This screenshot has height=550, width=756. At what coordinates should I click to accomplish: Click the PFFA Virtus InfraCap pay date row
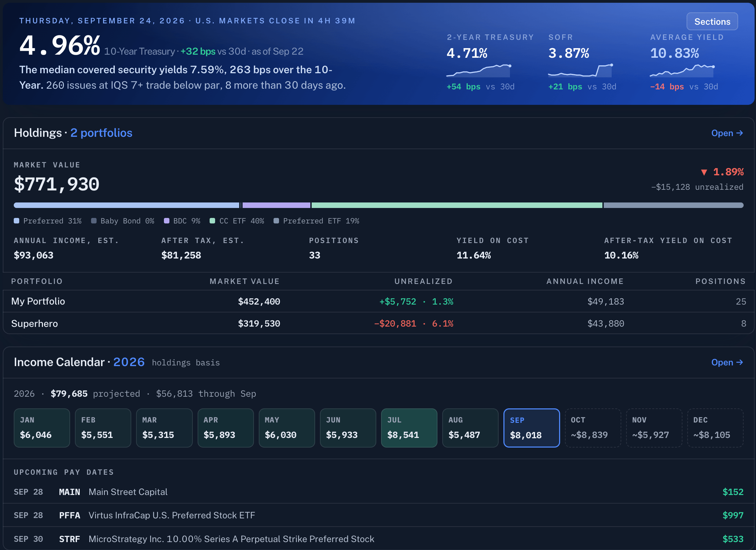[x=378, y=515]
